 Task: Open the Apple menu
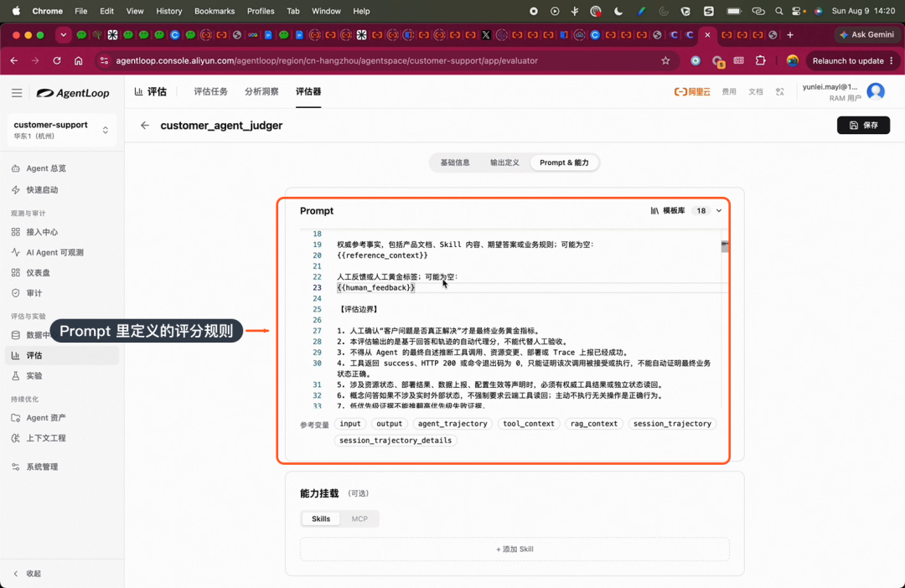16,11
